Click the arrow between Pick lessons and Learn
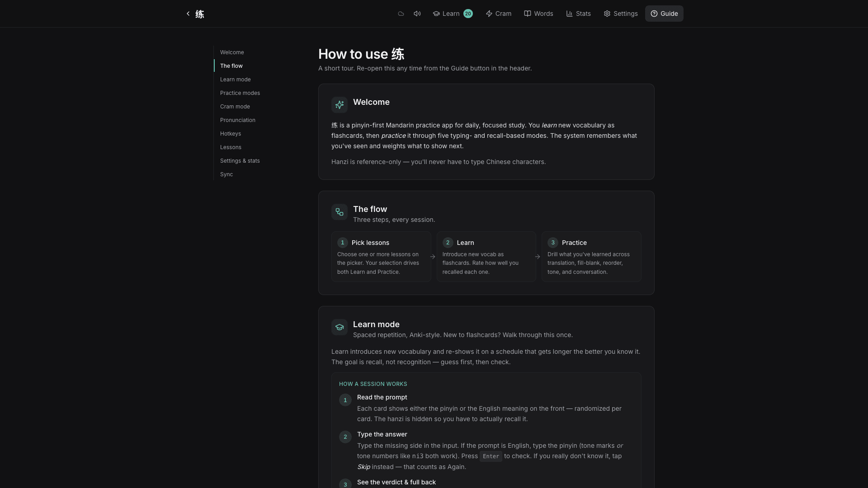 coord(433,257)
